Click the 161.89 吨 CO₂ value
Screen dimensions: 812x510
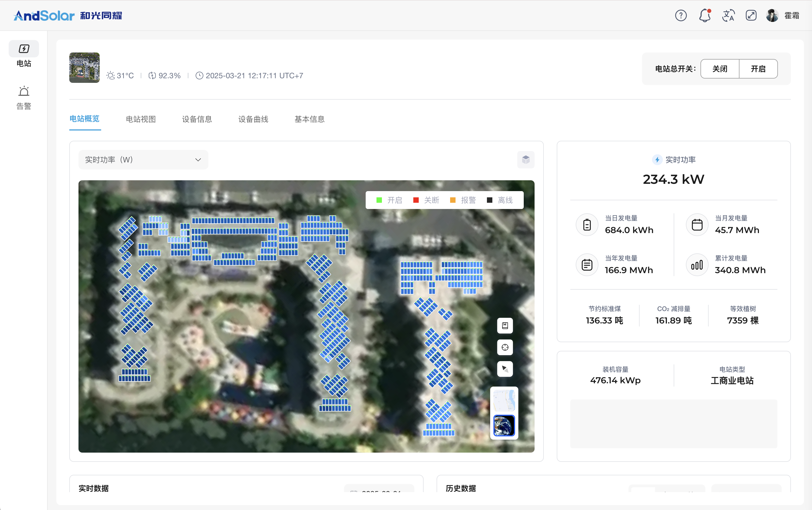pos(674,321)
